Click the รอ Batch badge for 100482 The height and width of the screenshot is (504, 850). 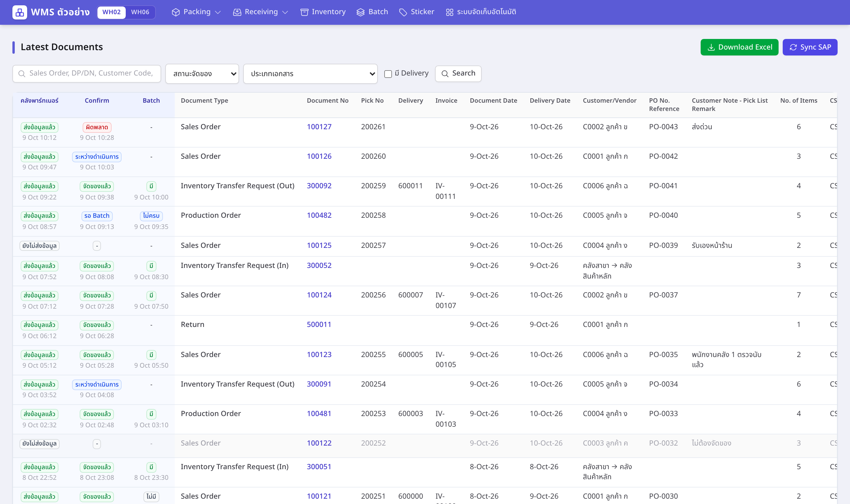[97, 216]
